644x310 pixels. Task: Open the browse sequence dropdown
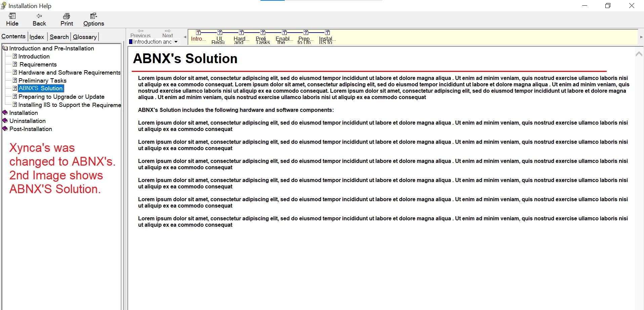(176, 42)
